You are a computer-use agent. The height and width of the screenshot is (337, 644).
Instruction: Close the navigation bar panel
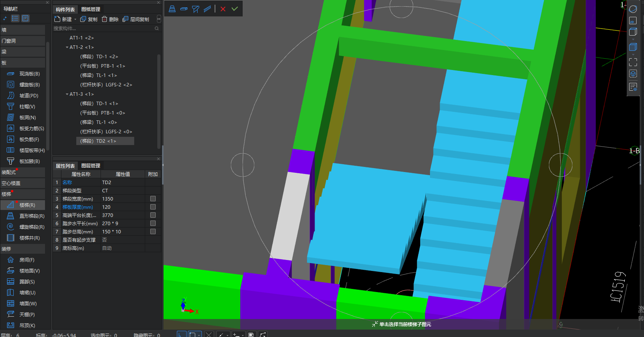tap(47, 3)
